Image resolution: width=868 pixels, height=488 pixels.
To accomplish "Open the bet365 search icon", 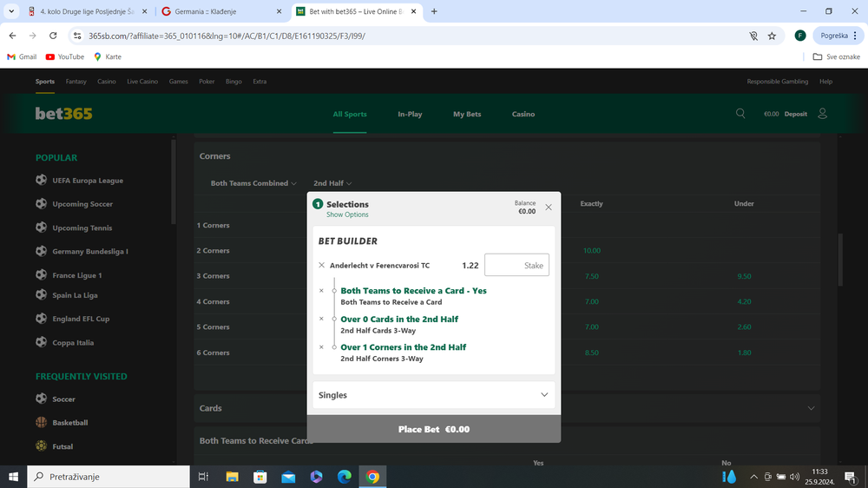I will click(x=740, y=114).
